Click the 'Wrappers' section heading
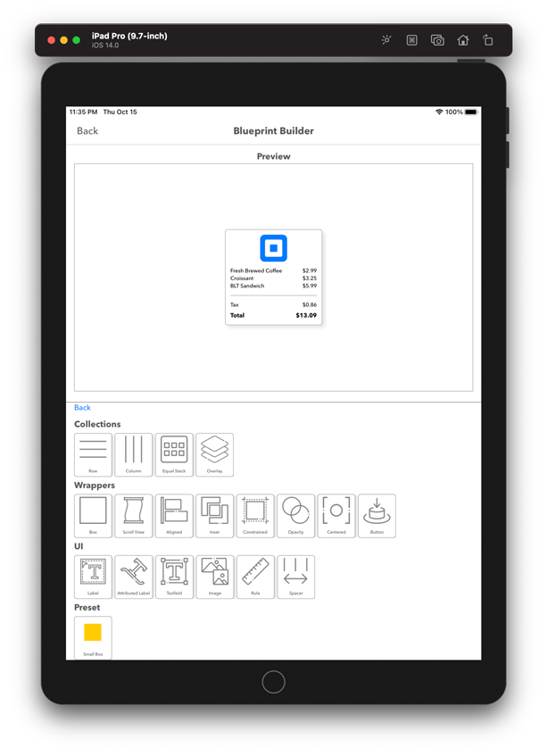 point(95,486)
